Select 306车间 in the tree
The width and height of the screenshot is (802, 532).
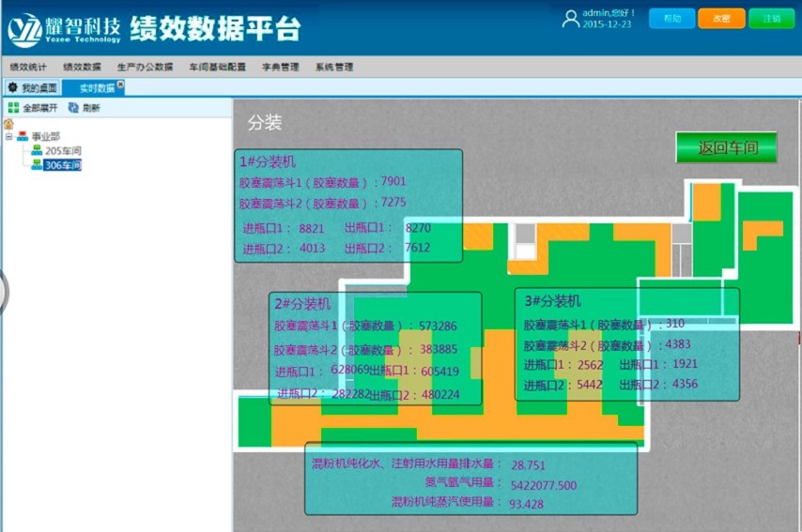[x=63, y=165]
